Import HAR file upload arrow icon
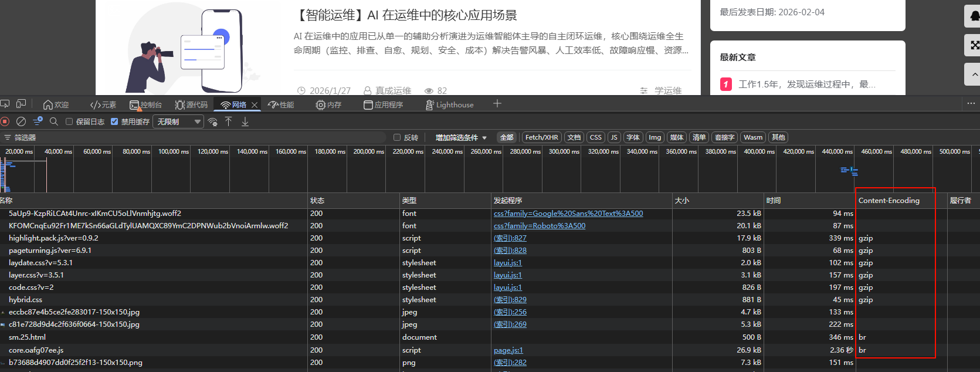This screenshot has width=980, height=372. 229,121
